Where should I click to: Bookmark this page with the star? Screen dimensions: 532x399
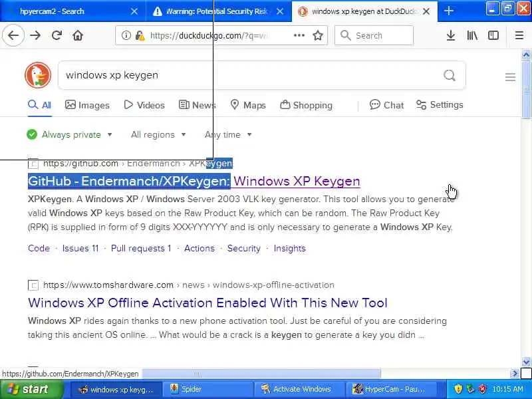[318, 35]
